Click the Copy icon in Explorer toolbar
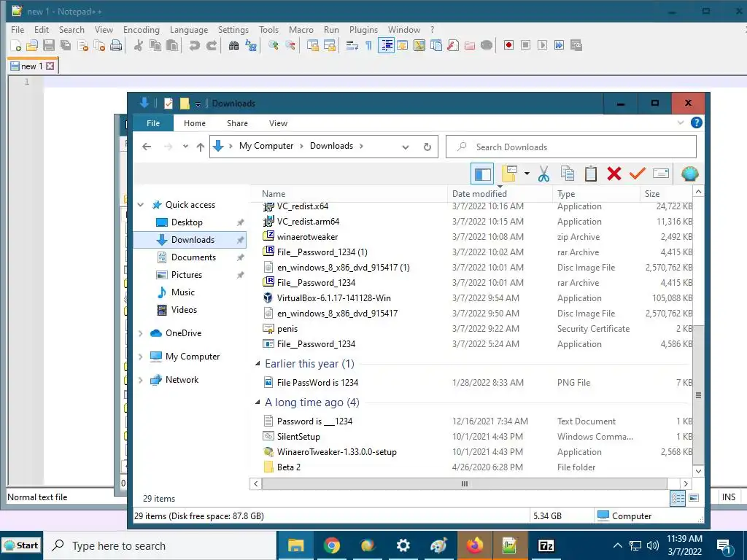 coord(568,174)
